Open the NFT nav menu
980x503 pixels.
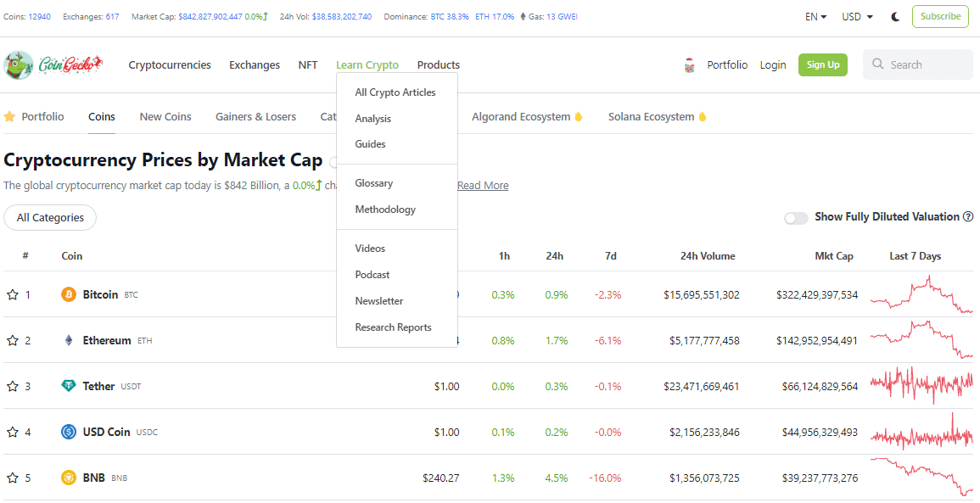click(x=308, y=65)
